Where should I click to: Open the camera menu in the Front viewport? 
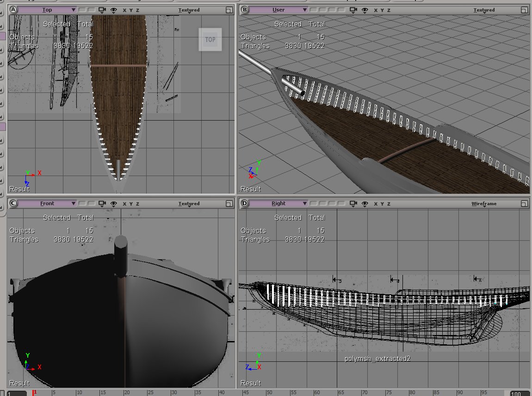[102, 203]
